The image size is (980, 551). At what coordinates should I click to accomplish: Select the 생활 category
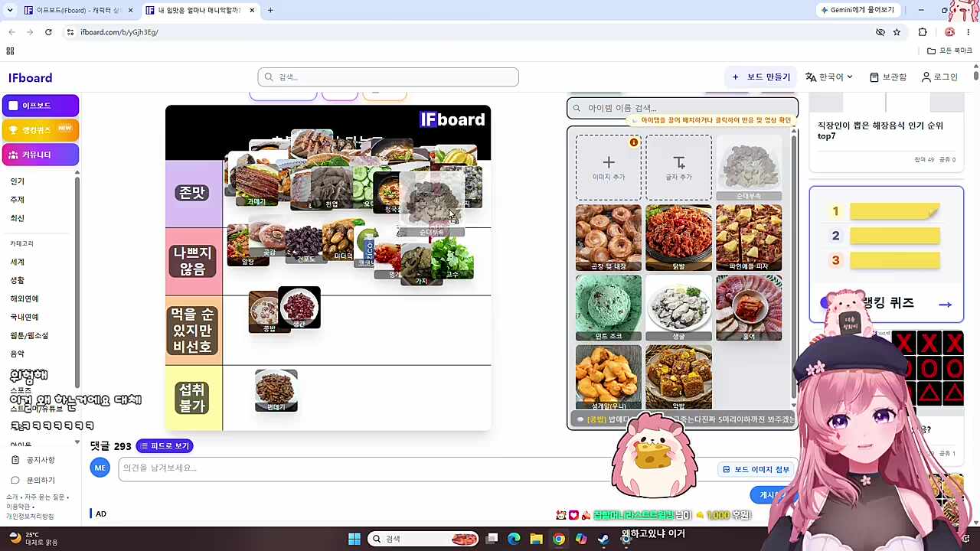click(18, 280)
